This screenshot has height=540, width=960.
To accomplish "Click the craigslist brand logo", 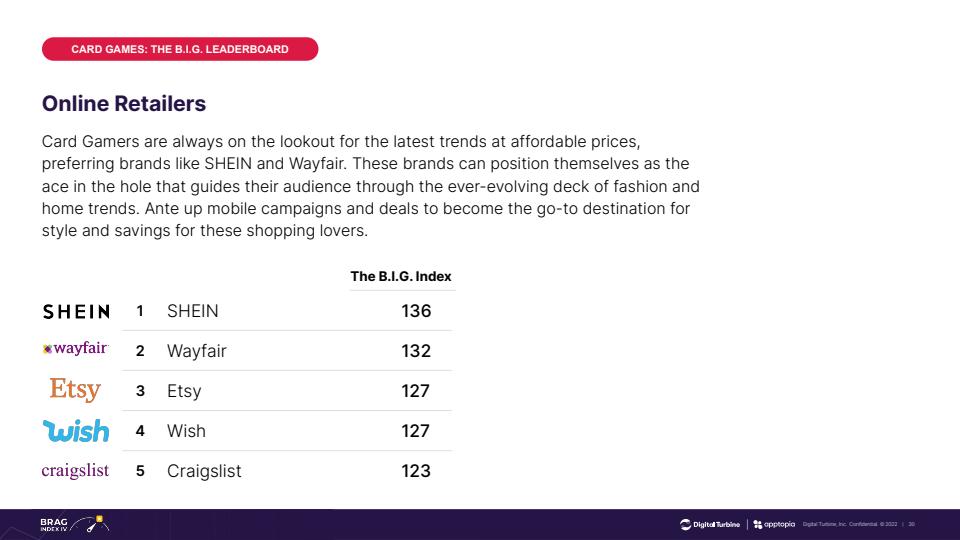I will coord(75,470).
